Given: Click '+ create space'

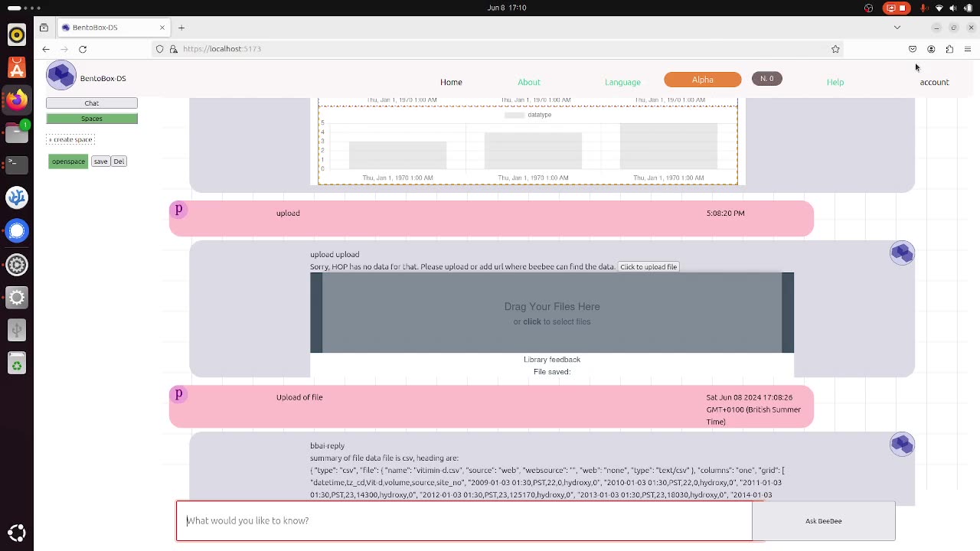Looking at the screenshot, I should click(x=70, y=139).
